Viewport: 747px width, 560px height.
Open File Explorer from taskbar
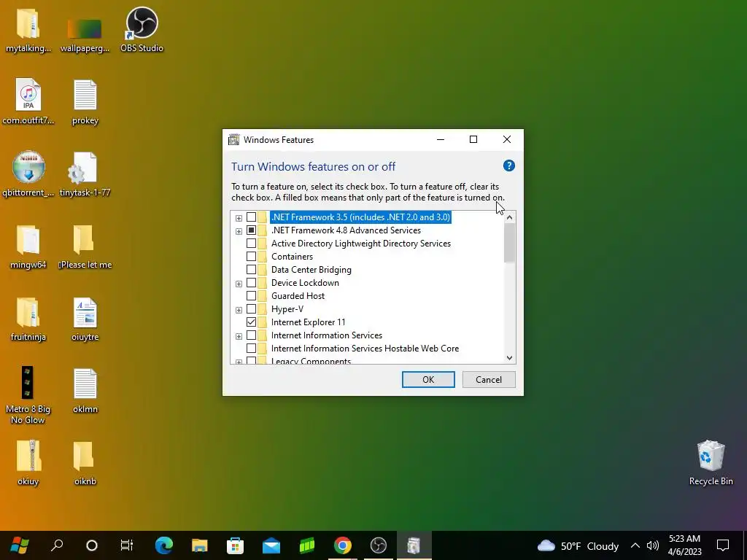pyautogui.click(x=200, y=545)
